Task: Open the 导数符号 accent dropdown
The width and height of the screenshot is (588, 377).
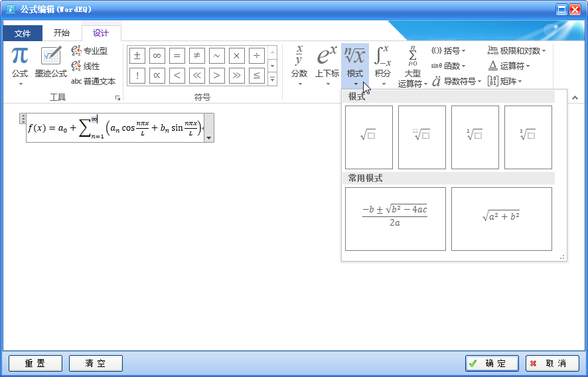Action: 457,82
